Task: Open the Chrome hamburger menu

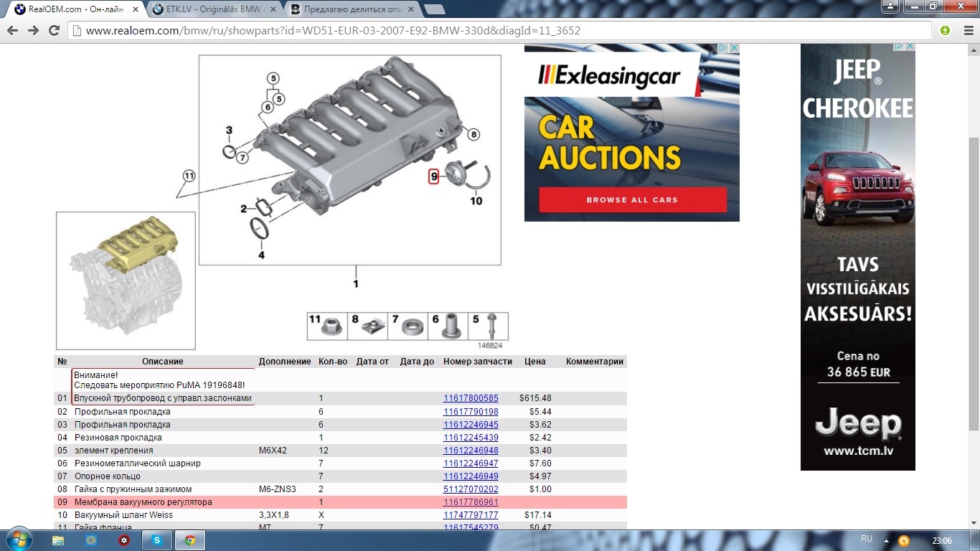Action: tap(966, 31)
